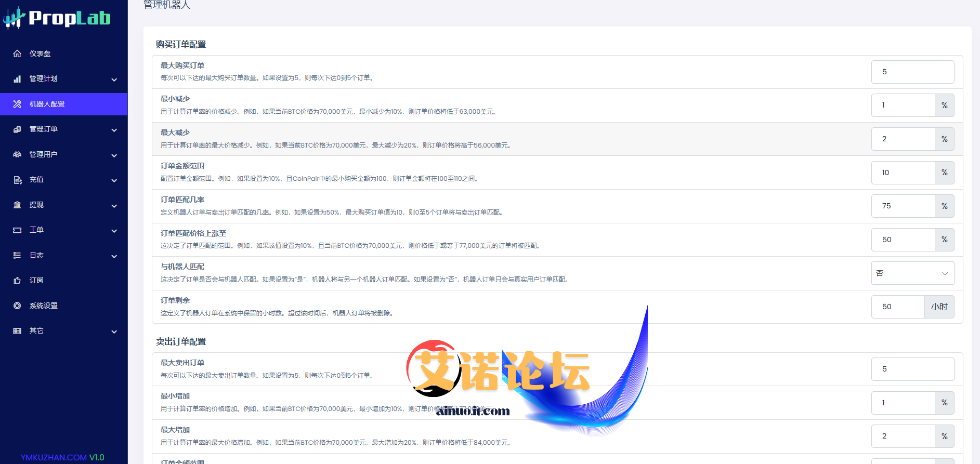
Task: Click the 提现 bank icon
Action: pos(17,205)
